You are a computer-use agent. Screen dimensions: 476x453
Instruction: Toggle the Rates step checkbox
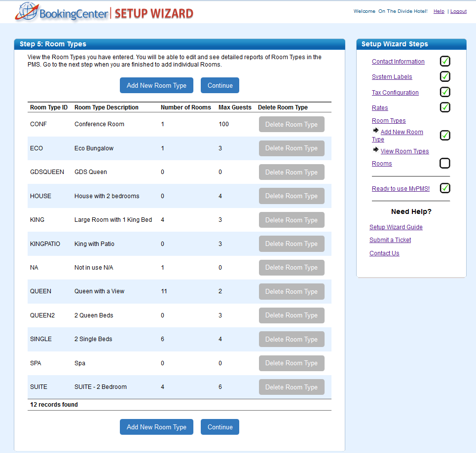pos(445,107)
